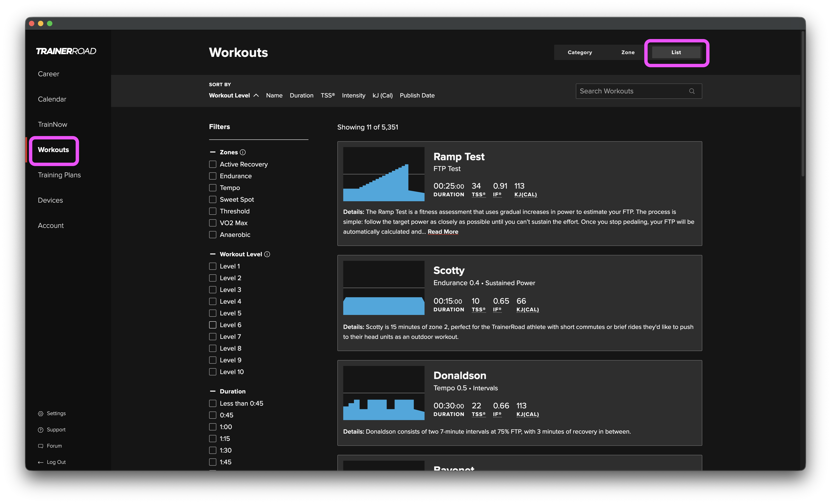Collapse the Duration filter section
Viewport: 831px width, 504px height.
[212, 391]
